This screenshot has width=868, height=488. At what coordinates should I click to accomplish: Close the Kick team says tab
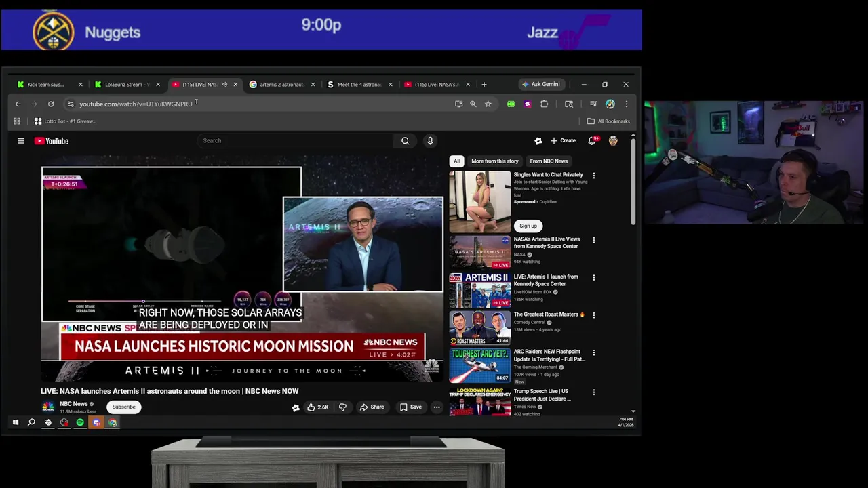[x=80, y=85]
